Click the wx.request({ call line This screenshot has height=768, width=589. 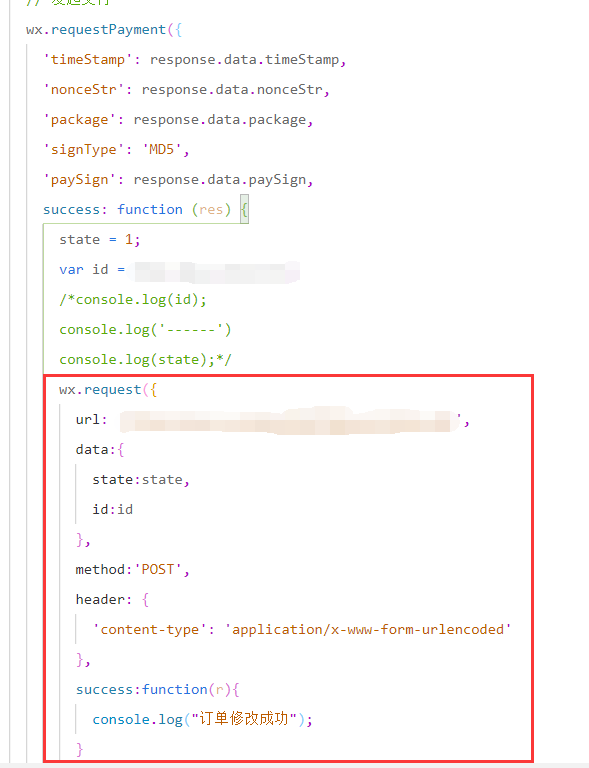point(108,390)
